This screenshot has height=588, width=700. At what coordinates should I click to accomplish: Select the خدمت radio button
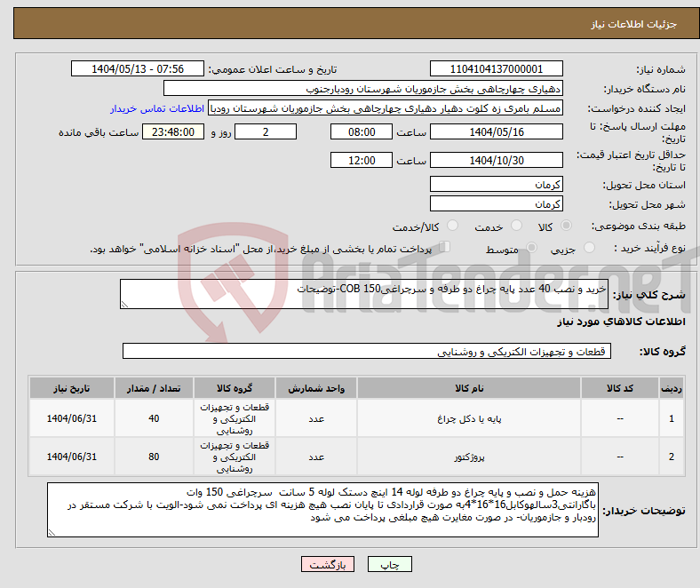point(516,226)
